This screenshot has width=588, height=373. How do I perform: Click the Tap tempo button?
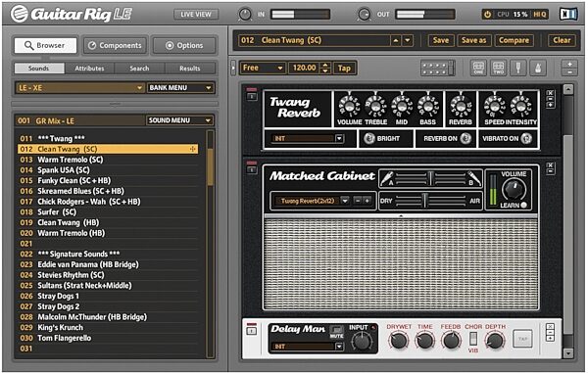344,69
